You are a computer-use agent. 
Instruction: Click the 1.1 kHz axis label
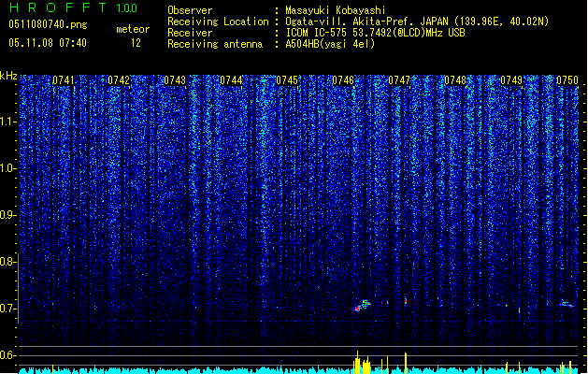pyautogui.click(x=7, y=122)
